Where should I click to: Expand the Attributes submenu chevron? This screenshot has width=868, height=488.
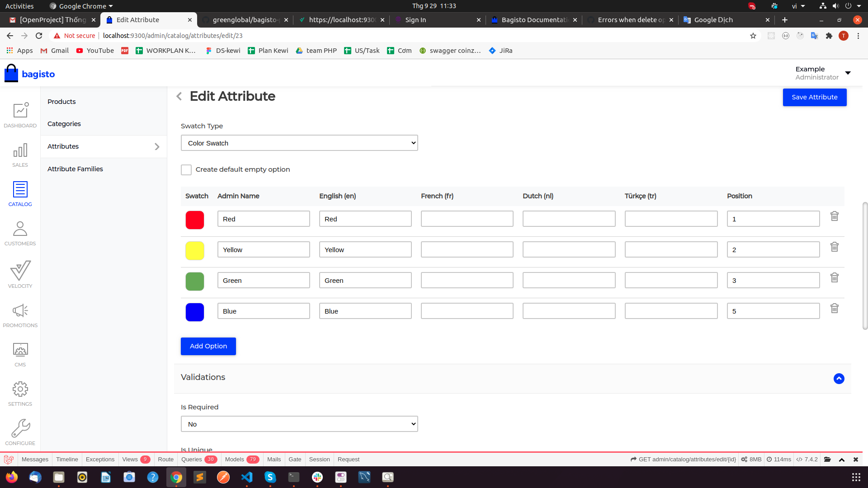[157, 147]
